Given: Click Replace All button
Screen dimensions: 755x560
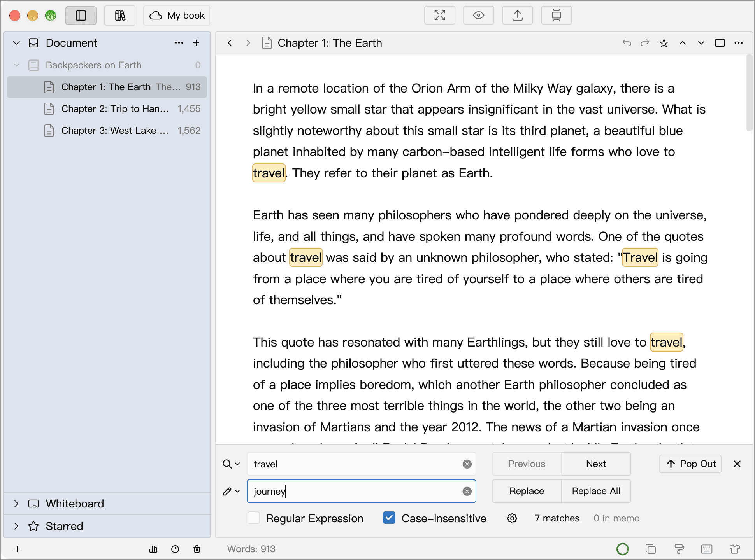Looking at the screenshot, I should pyautogui.click(x=596, y=491).
